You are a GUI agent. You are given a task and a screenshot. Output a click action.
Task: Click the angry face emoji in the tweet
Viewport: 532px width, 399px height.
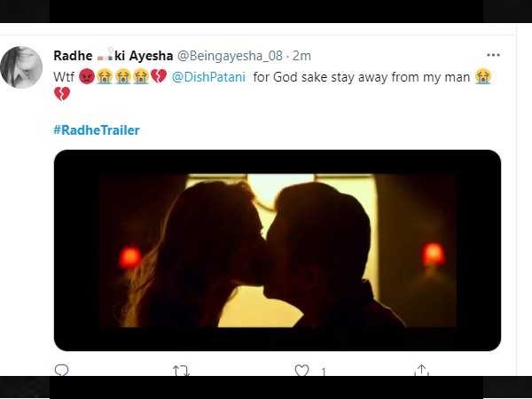88,77
